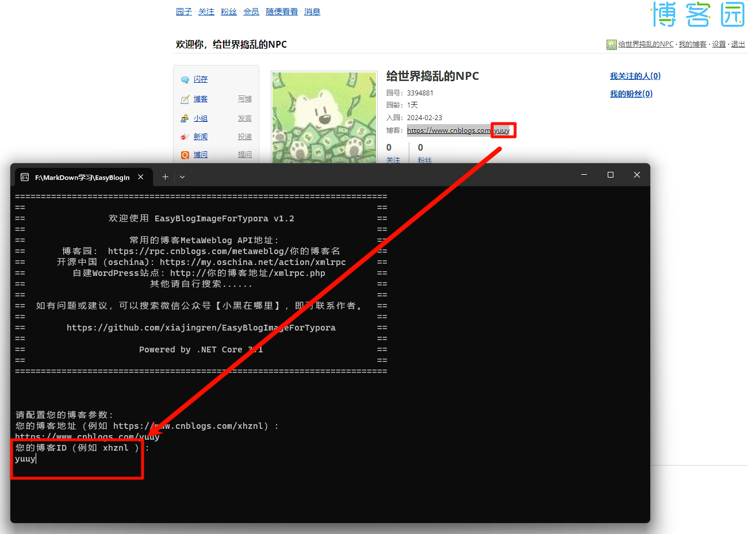The width and height of the screenshot is (756, 534).
Task: Click 退出 to log out
Action: (x=738, y=44)
